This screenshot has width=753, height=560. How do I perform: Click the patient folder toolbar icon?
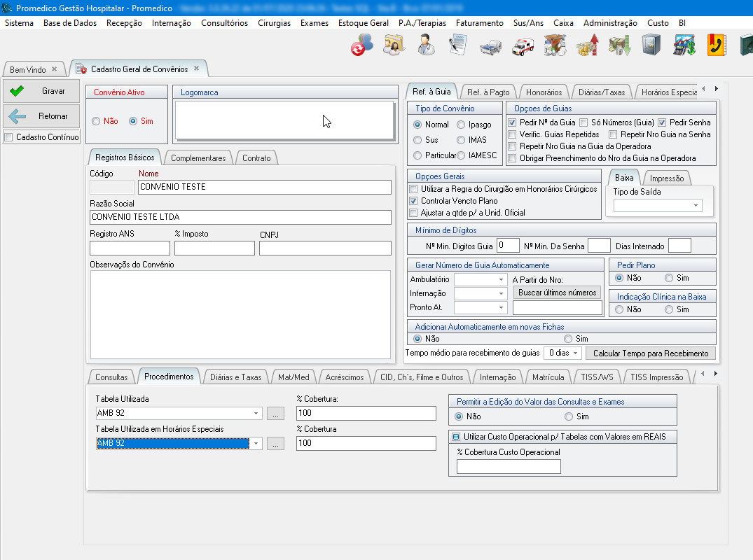coord(394,45)
